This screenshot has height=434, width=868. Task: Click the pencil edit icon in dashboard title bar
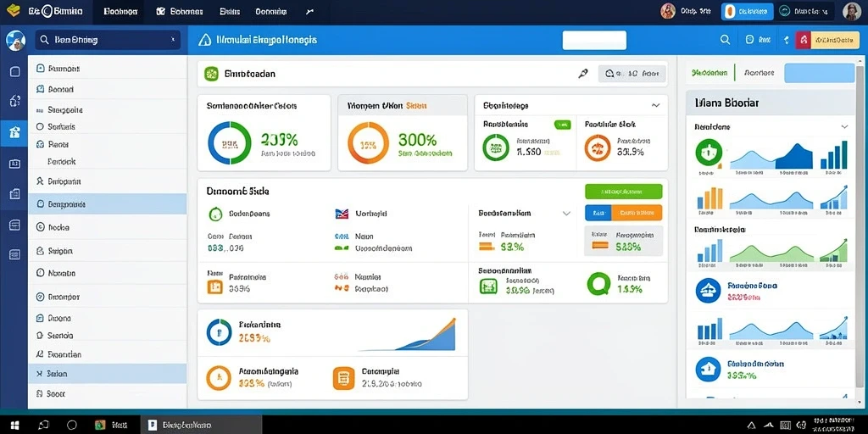point(583,73)
